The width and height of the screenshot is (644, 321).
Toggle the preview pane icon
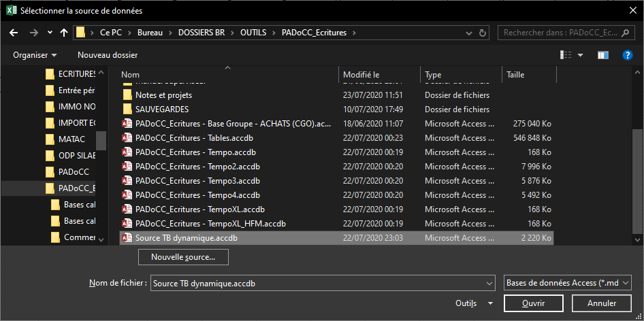(x=603, y=55)
